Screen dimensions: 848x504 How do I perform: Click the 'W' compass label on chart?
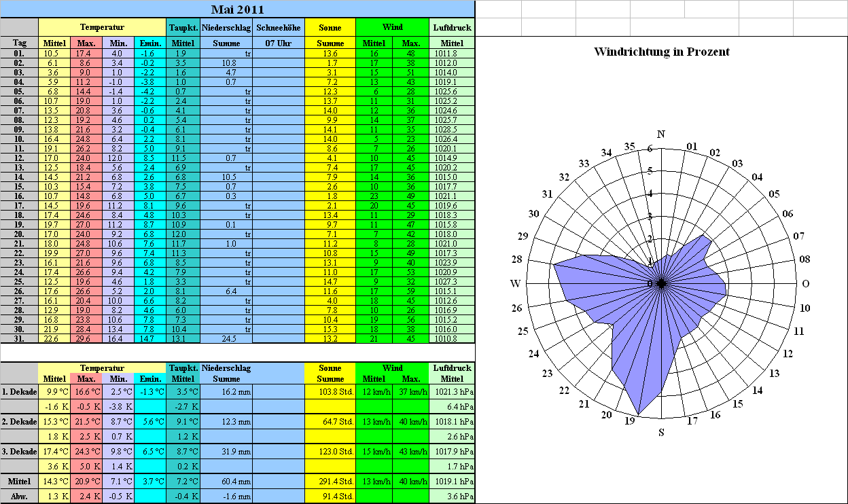point(516,283)
